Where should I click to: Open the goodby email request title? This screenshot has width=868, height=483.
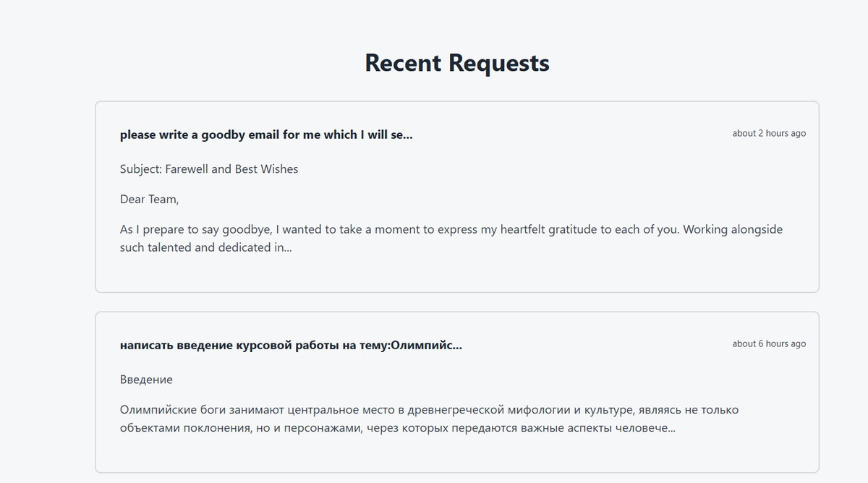click(x=266, y=134)
